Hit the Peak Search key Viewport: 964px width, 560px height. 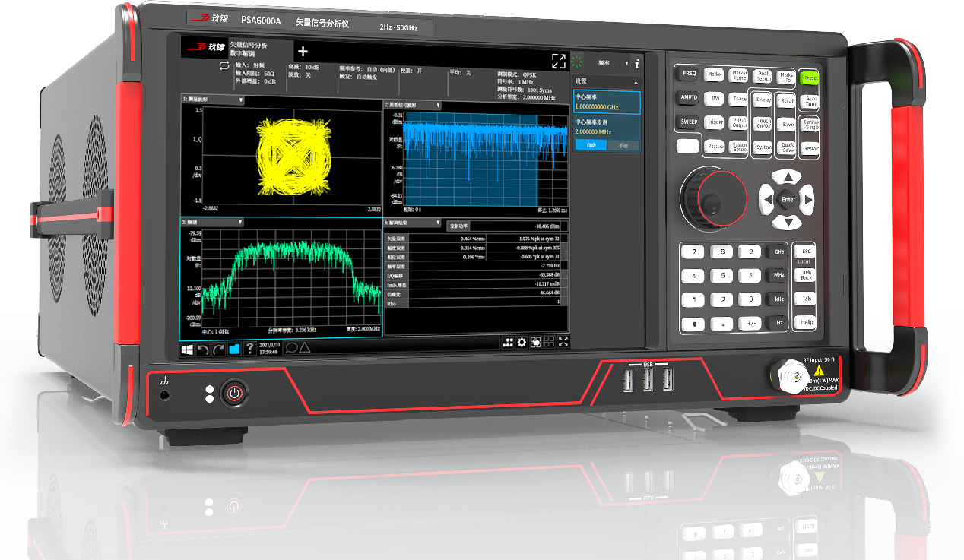[763, 76]
